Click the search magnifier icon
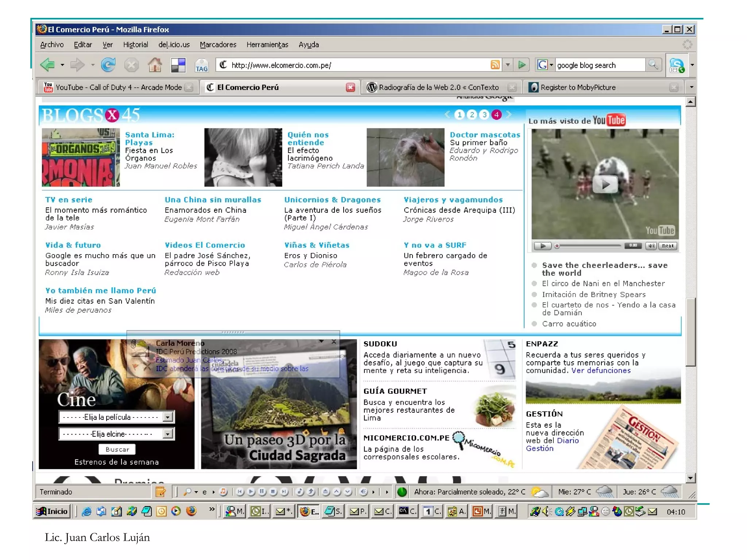This screenshot has height=560, width=747. [x=653, y=65]
